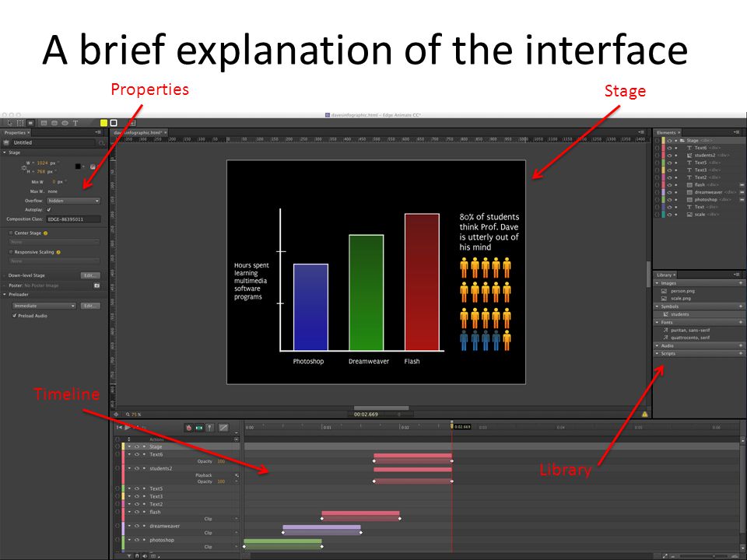Click the Untitled title input field
Image resolution: width=747 pixels, height=560 pixels.
point(53,142)
